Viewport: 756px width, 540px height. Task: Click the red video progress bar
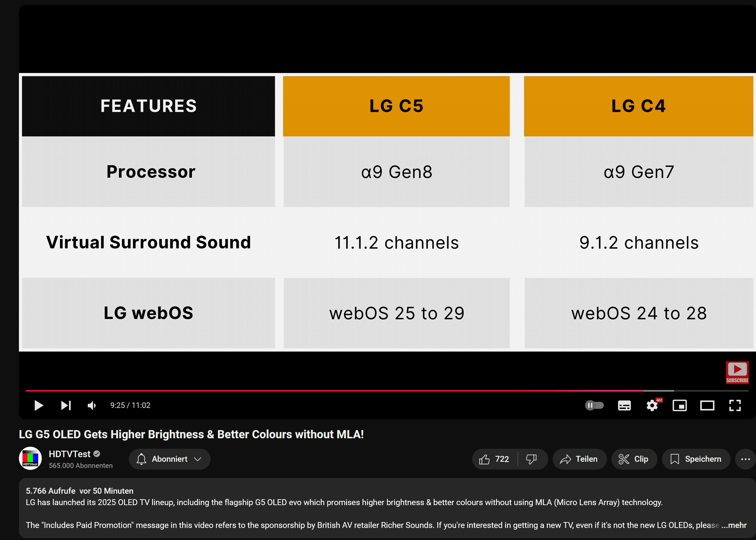tap(334, 390)
